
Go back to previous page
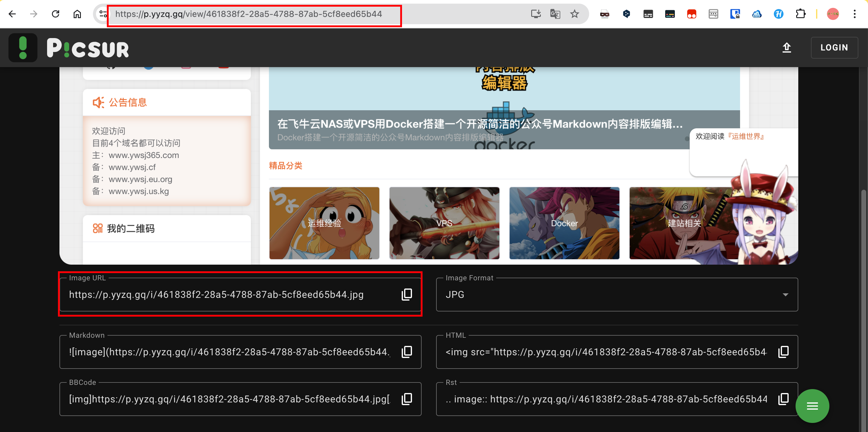coord(12,14)
